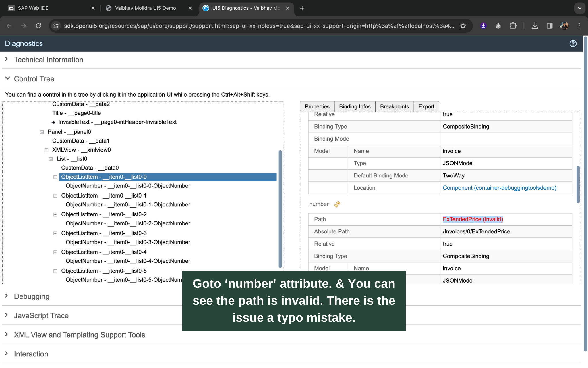Open the Breakpoints tab
The image size is (588, 368).
[394, 106]
